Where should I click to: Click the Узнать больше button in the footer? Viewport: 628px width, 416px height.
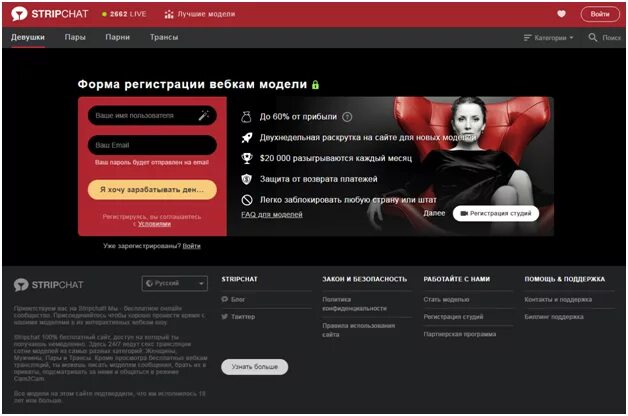click(255, 367)
